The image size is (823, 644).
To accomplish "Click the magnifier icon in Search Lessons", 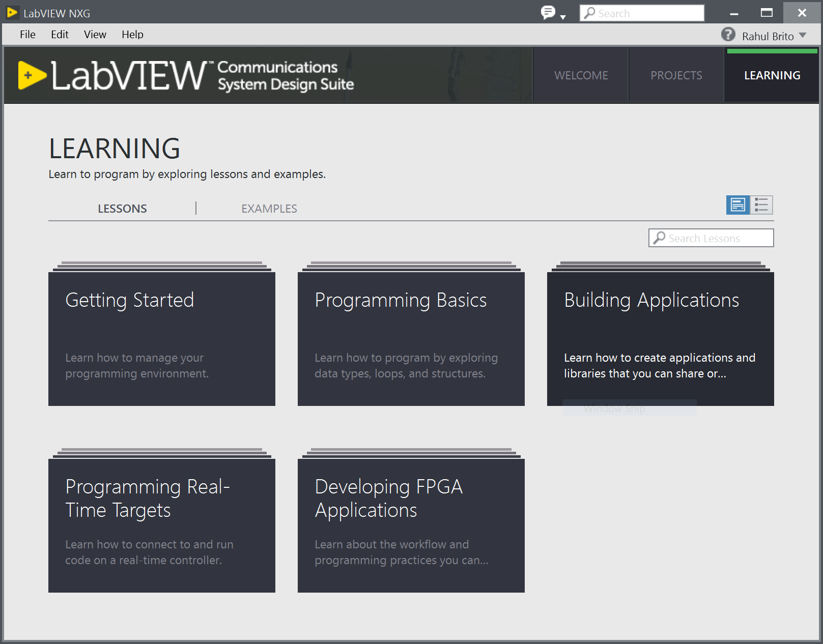I will click(659, 238).
